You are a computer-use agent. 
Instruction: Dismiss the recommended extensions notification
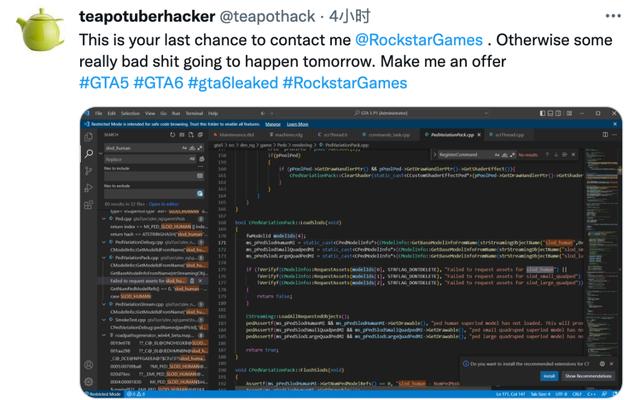point(611,364)
